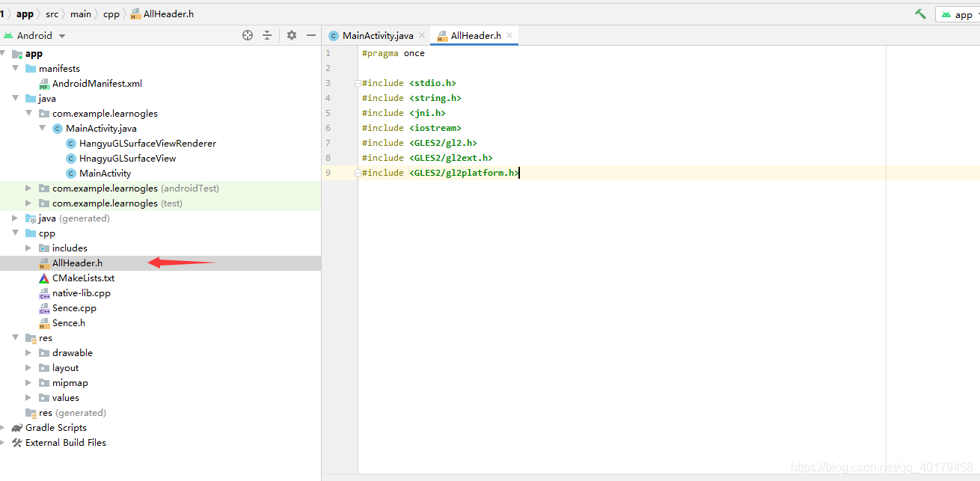
Task: Click the native-lib.cpp C++ file icon
Action: tap(44, 292)
